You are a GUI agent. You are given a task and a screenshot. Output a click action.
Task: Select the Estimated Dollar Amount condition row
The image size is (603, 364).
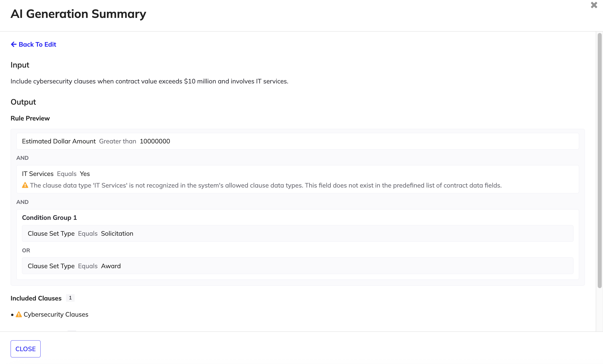click(297, 141)
